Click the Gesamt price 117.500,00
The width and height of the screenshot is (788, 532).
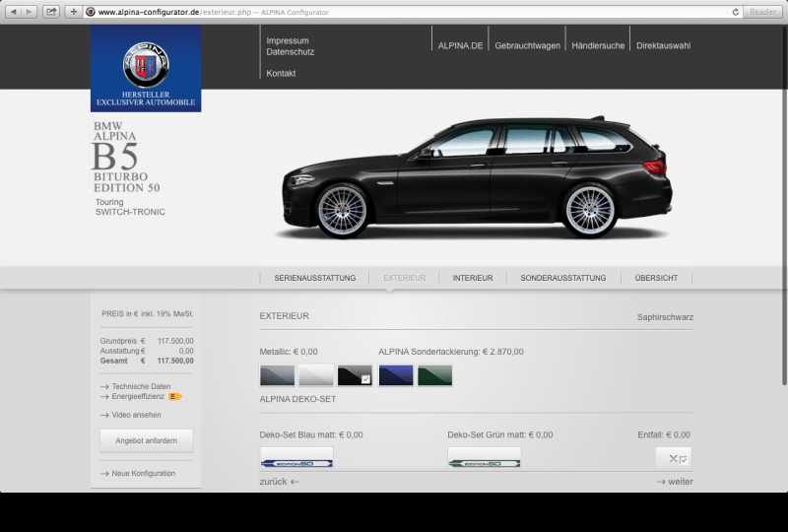point(175,361)
